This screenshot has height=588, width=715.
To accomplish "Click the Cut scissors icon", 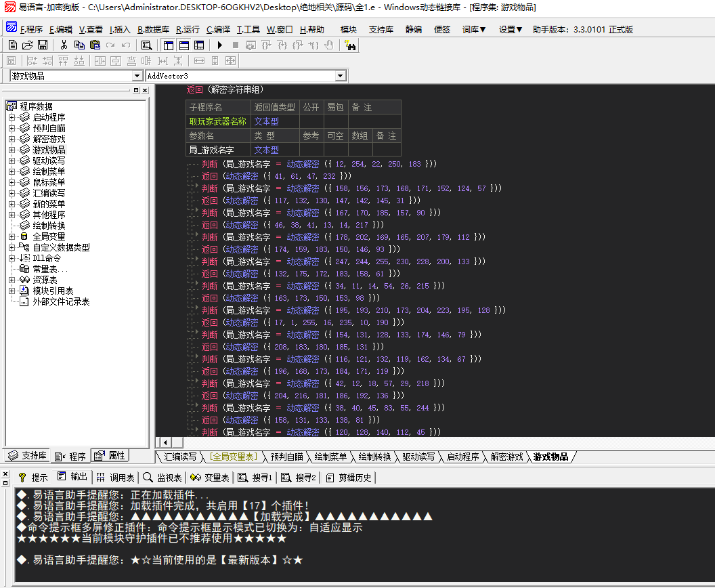I will click(64, 45).
